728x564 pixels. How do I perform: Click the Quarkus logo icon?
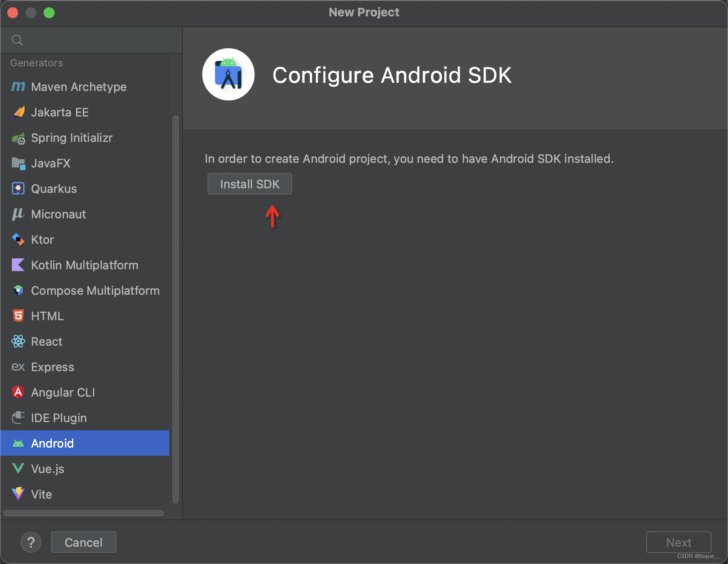[x=18, y=188]
